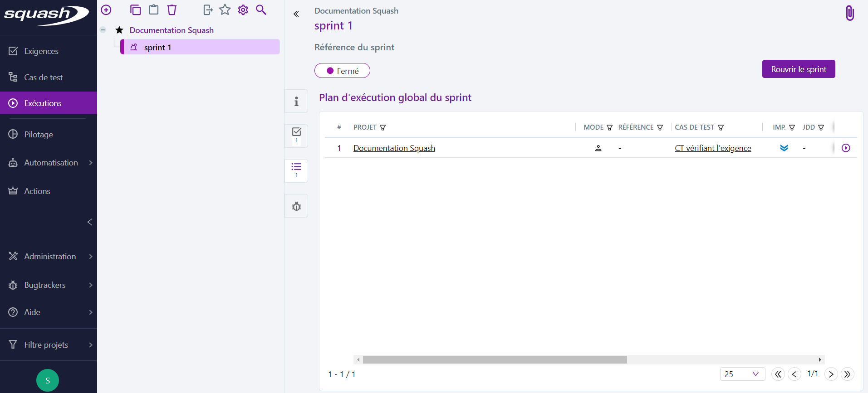The width and height of the screenshot is (868, 393).
Task: Click the add new item plus icon
Action: pyautogui.click(x=106, y=10)
